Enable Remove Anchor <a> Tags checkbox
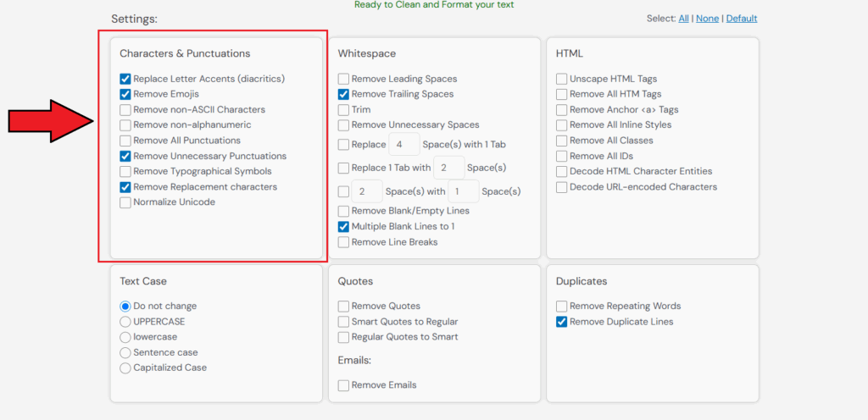 (x=562, y=110)
